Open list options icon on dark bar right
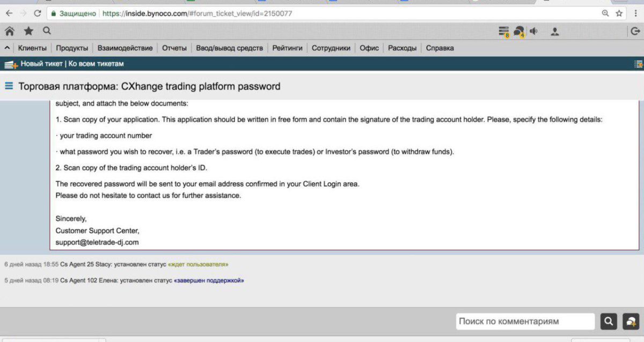This screenshot has height=342, width=644. point(638,64)
